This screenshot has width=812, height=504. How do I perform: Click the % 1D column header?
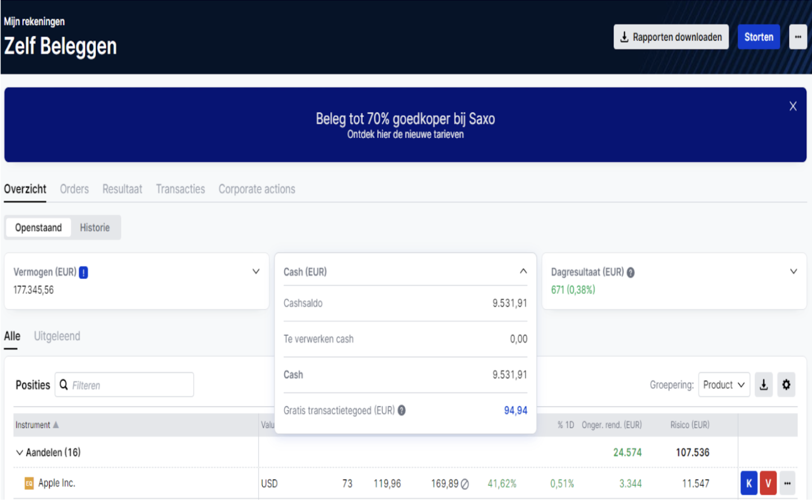(x=565, y=425)
